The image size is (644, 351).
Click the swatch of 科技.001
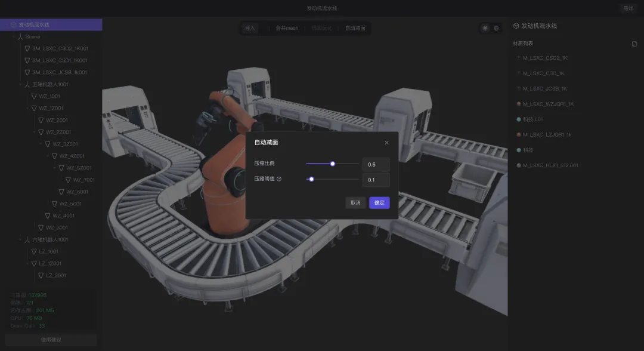(519, 119)
